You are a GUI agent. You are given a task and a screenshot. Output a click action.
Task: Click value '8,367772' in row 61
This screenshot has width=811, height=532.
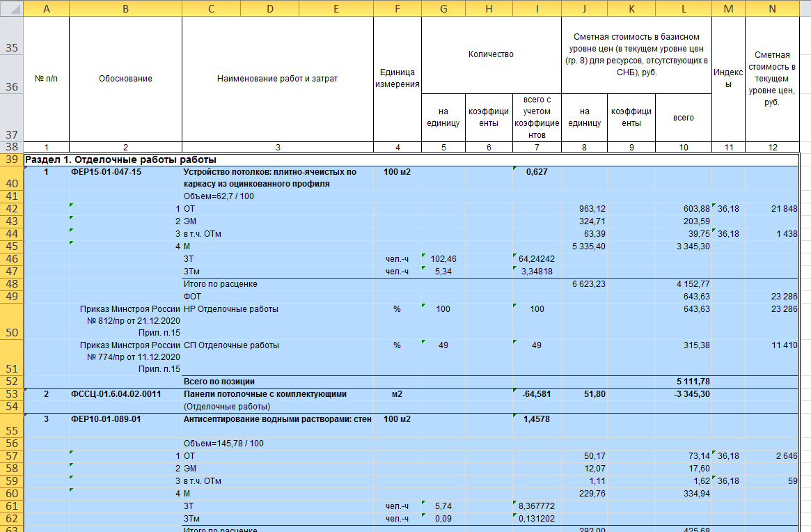(537, 506)
